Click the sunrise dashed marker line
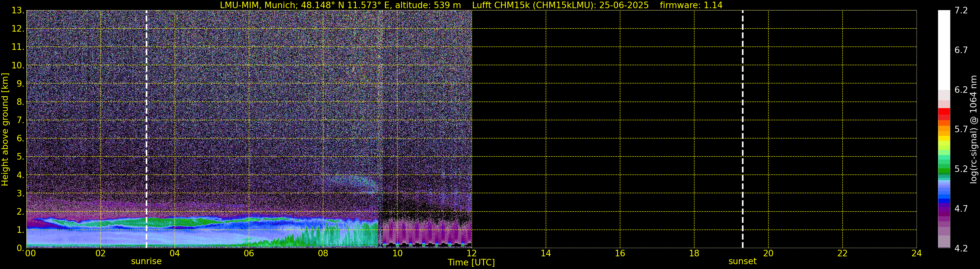This screenshot has height=269, width=980. pos(146,129)
